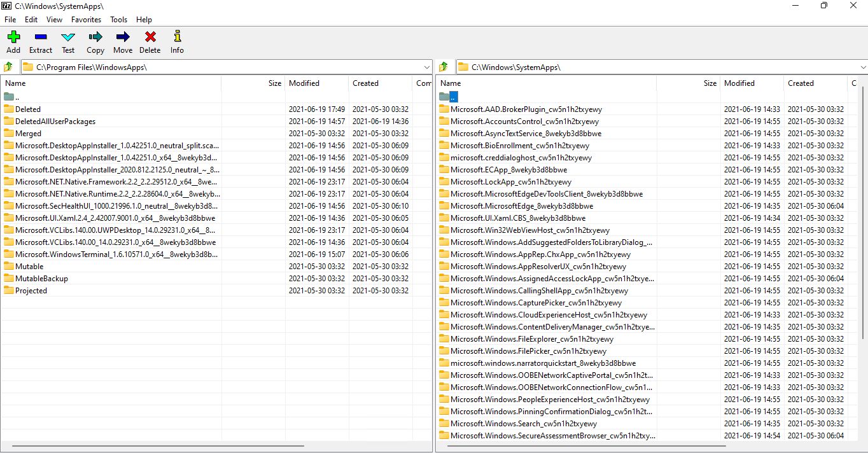Image resolution: width=868 pixels, height=453 pixels.
Task: Open the File menu
Action: point(10,20)
